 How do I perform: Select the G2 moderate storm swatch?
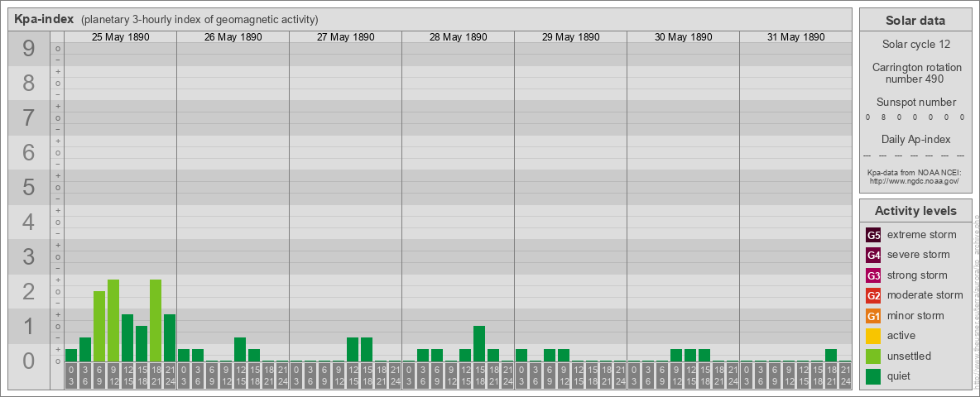(873, 295)
